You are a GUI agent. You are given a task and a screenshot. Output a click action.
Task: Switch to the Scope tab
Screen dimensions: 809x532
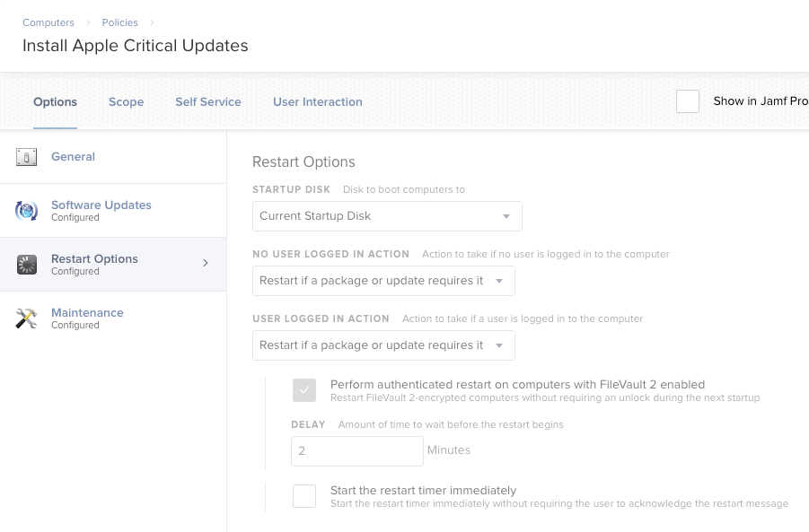pyautogui.click(x=127, y=102)
